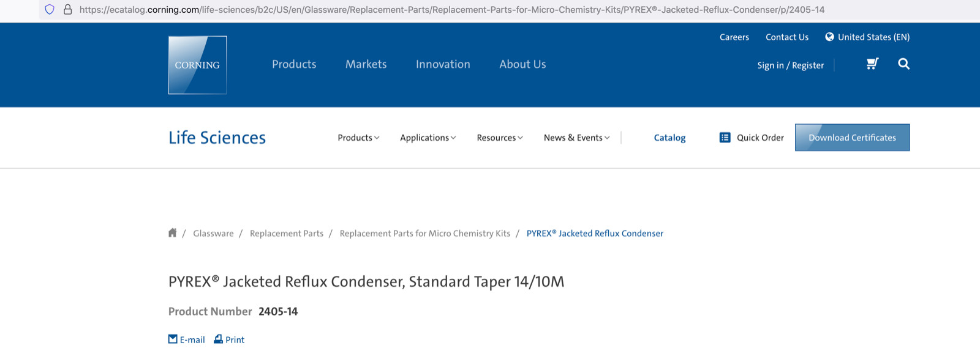Expand the Resources dropdown
This screenshot has width=980, height=356.
coord(500,138)
